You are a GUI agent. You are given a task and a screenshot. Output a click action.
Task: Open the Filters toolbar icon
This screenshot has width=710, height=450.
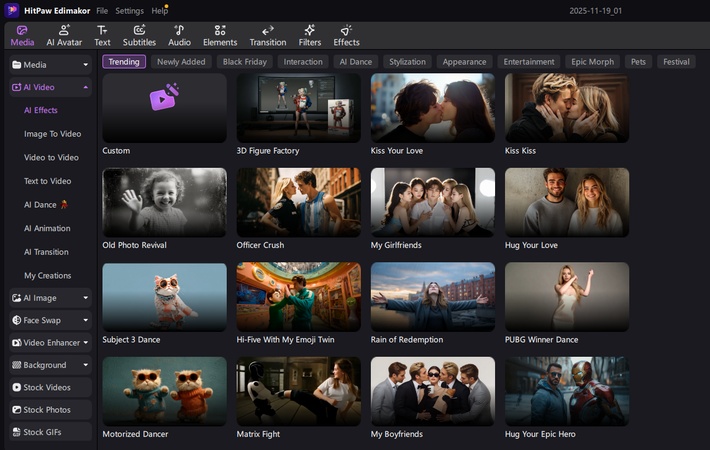tap(310, 30)
